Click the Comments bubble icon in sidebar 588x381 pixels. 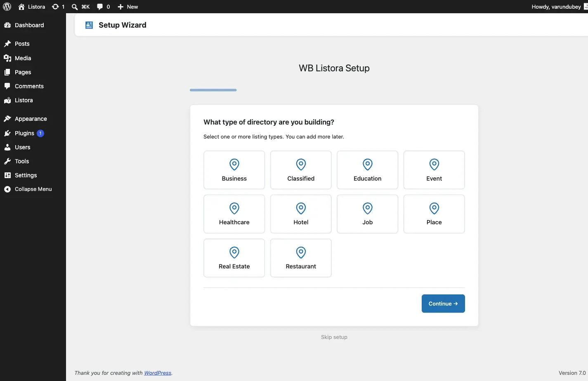click(7, 86)
